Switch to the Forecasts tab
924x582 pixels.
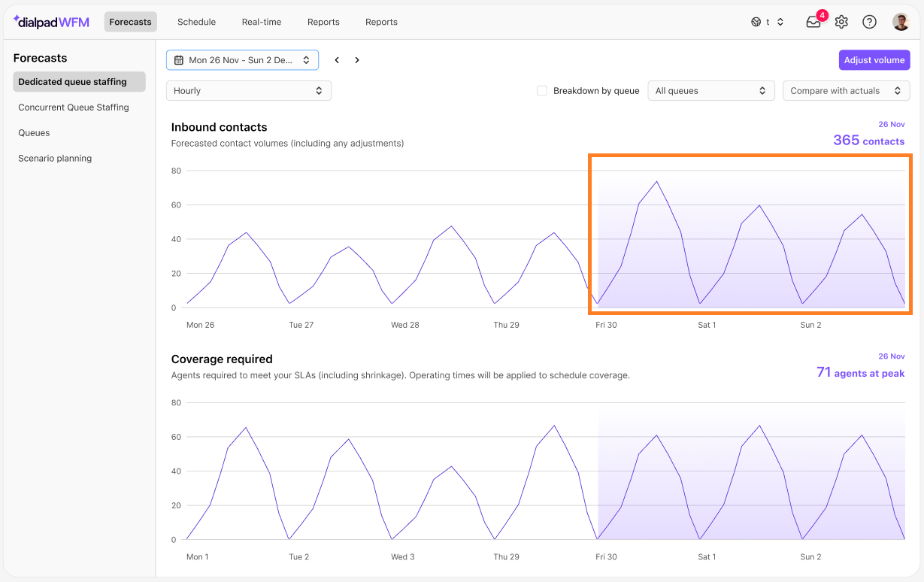coord(131,22)
